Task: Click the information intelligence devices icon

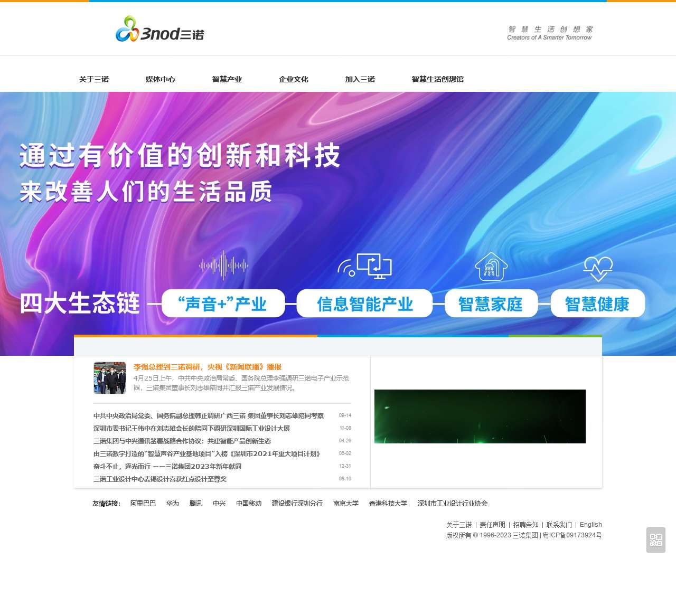Action: (365, 266)
